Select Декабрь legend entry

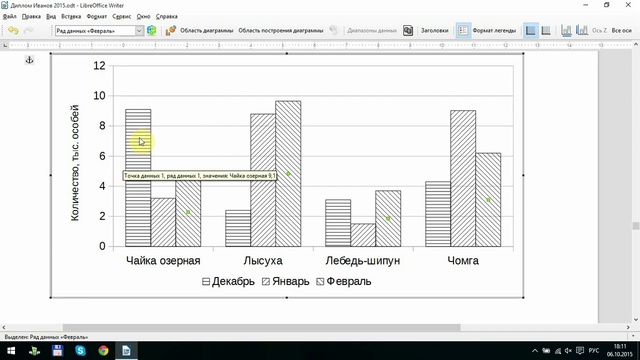tap(228, 281)
